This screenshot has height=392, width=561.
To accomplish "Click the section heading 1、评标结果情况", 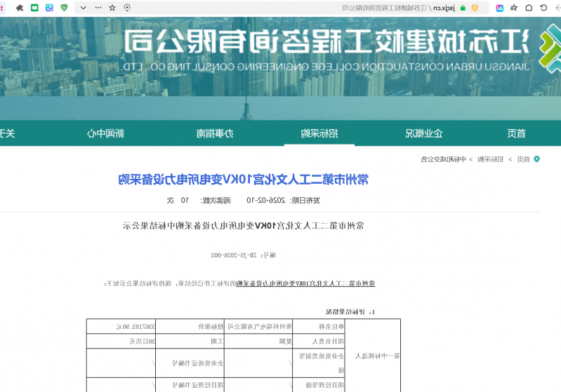I will 350,312.
